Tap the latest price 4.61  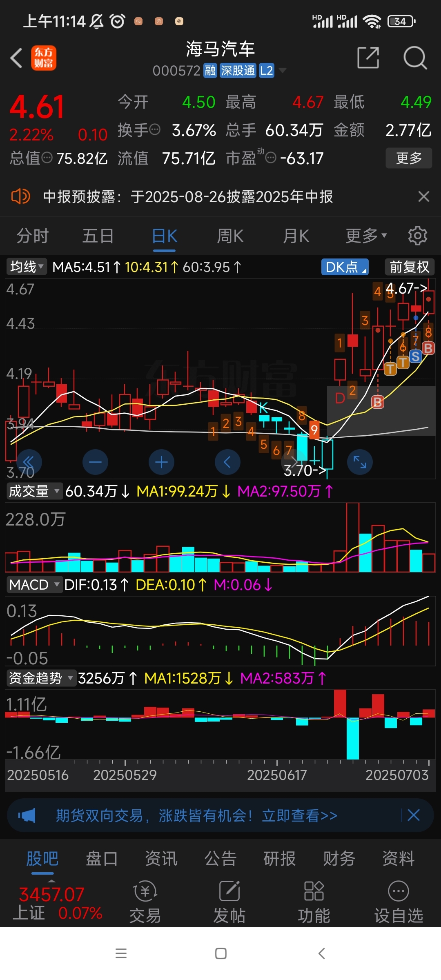click(37, 107)
